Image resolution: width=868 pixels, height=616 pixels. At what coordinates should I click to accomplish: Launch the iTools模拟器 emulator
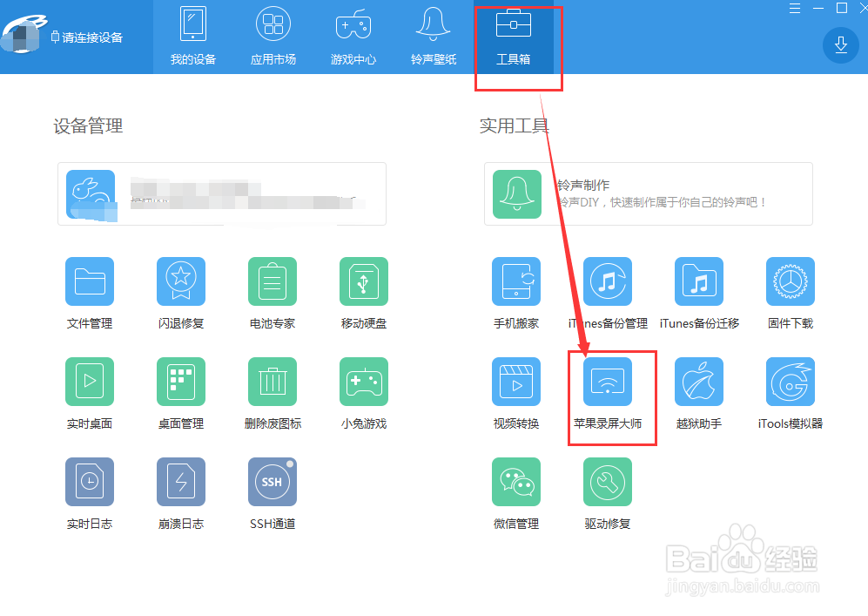tap(791, 382)
